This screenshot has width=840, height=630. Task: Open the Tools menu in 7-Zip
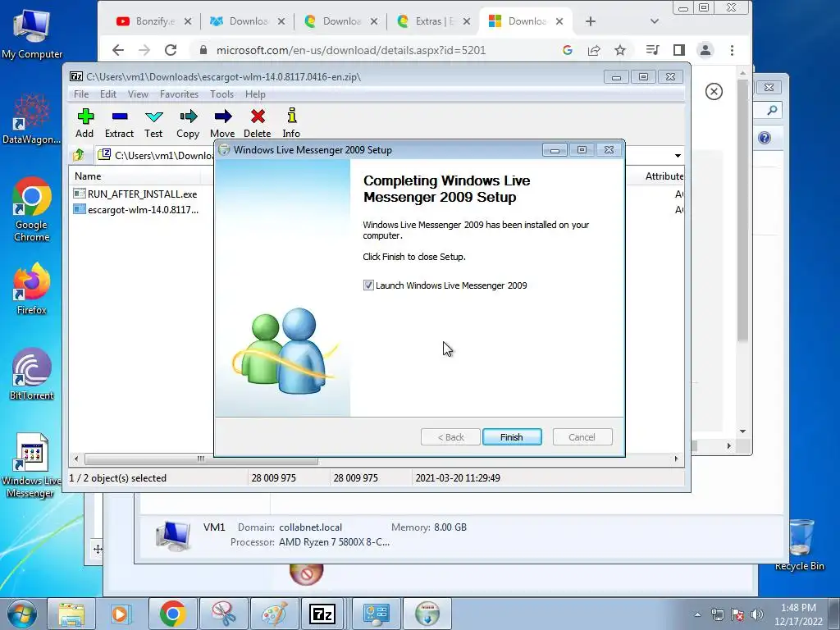coord(221,94)
